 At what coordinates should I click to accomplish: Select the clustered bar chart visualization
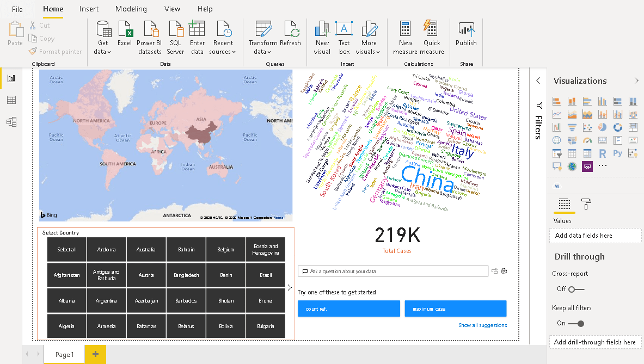click(x=587, y=101)
